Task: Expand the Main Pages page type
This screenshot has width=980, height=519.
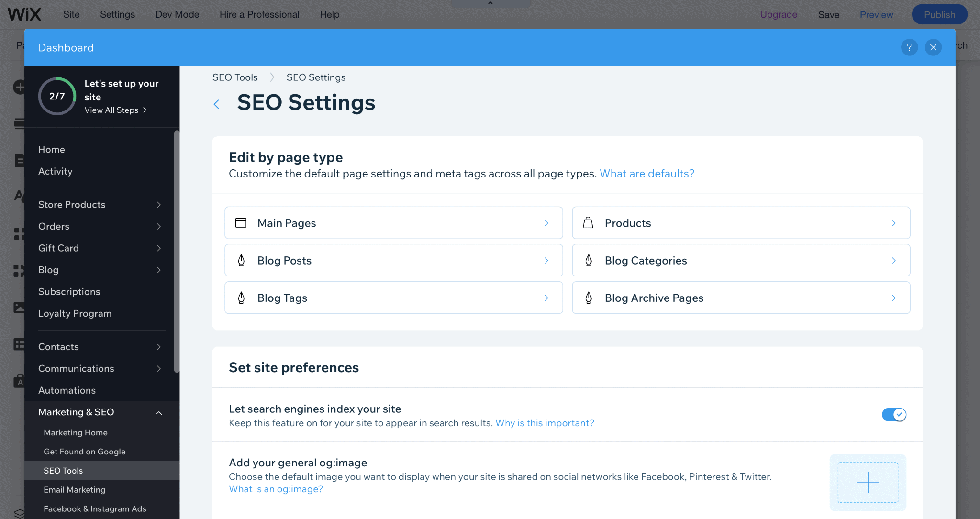Action: coord(393,223)
